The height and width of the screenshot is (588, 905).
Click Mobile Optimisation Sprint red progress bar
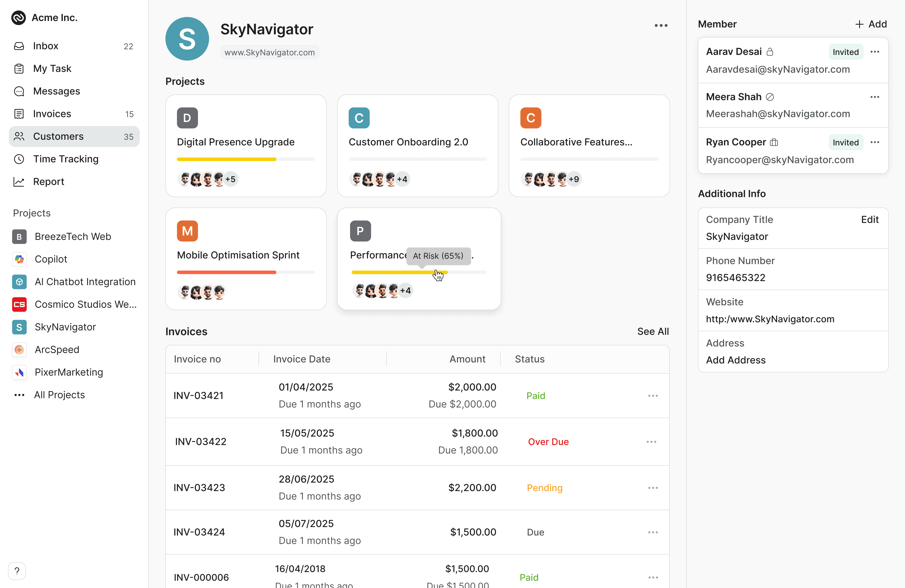point(226,272)
